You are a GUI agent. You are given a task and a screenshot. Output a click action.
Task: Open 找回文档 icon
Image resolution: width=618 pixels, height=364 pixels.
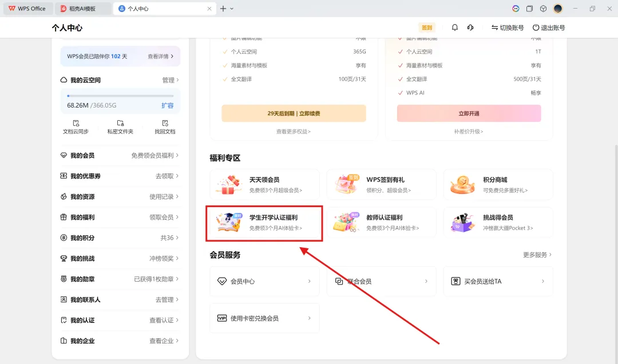coord(165,123)
